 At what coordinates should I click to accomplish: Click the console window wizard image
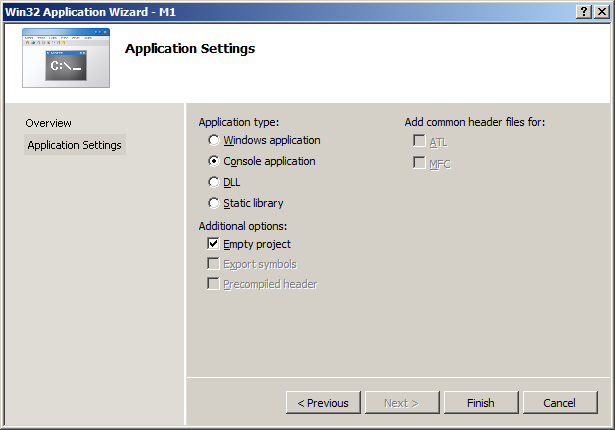(66, 58)
